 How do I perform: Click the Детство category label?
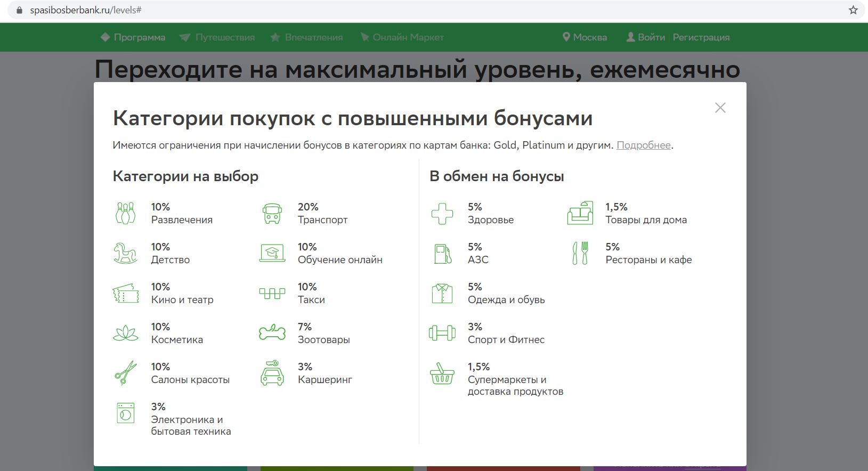pyautogui.click(x=171, y=260)
